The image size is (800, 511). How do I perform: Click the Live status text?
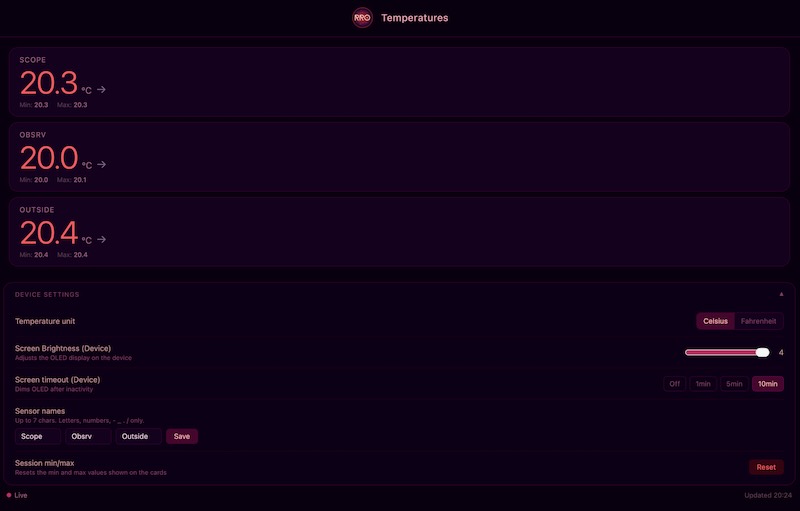tap(20, 495)
